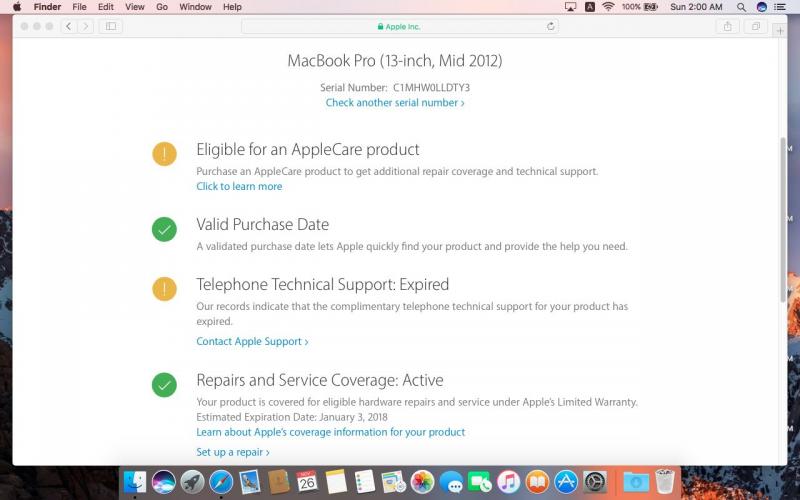Open the Trash in the Dock
The height and width of the screenshot is (500, 800).
[665, 482]
